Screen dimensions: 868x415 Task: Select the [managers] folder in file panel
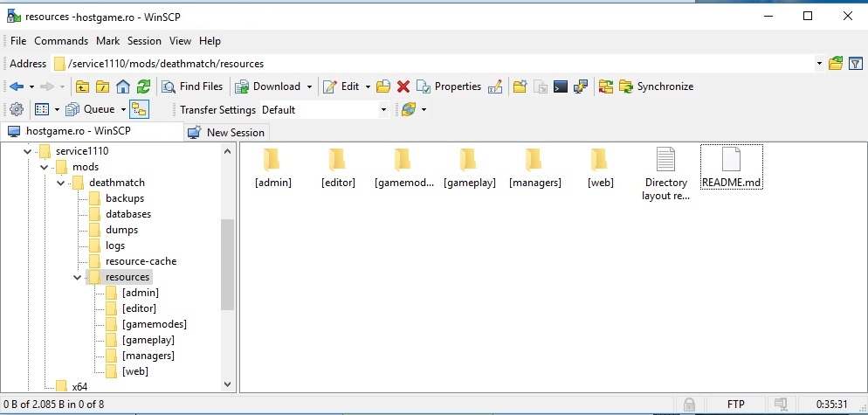pyautogui.click(x=534, y=168)
